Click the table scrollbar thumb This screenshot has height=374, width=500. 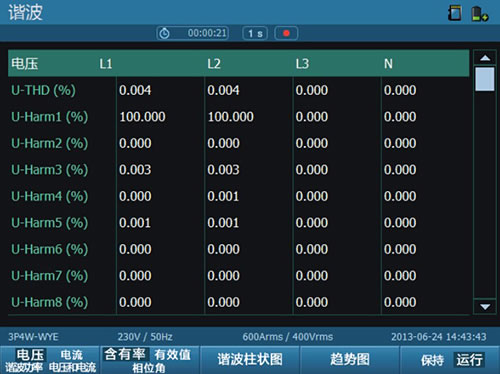pyautogui.click(x=485, y=79)
